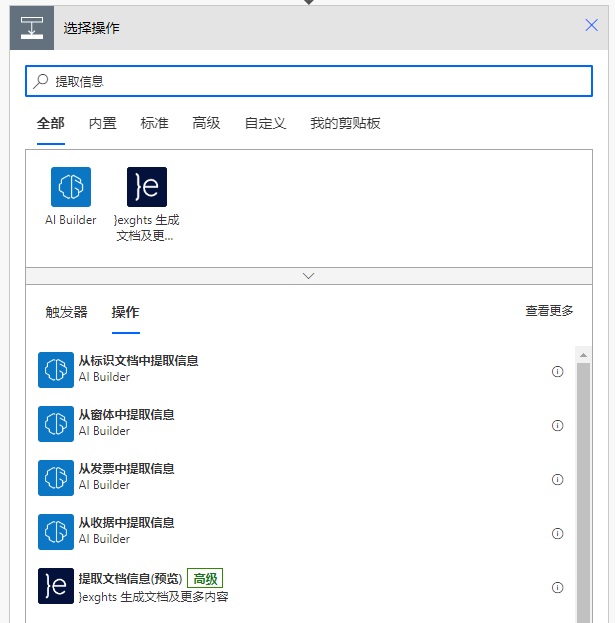
Task: Show info for 从标识文档中提取信息
Action: click(x=557, y=371)
